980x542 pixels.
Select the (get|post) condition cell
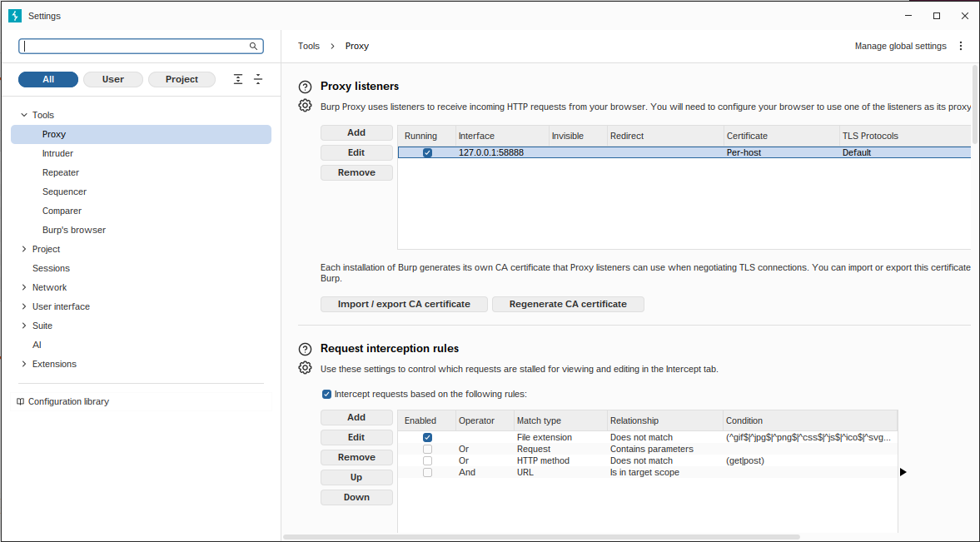coord(810,460)
